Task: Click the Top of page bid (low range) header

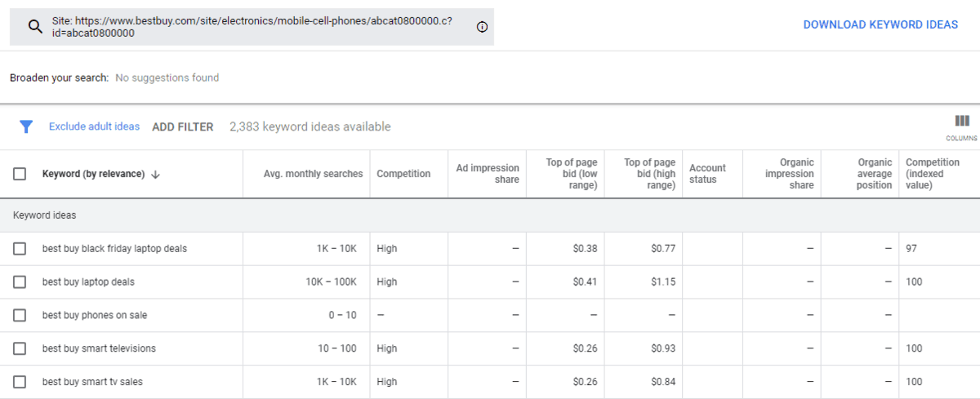Action: tap(572, 174)
